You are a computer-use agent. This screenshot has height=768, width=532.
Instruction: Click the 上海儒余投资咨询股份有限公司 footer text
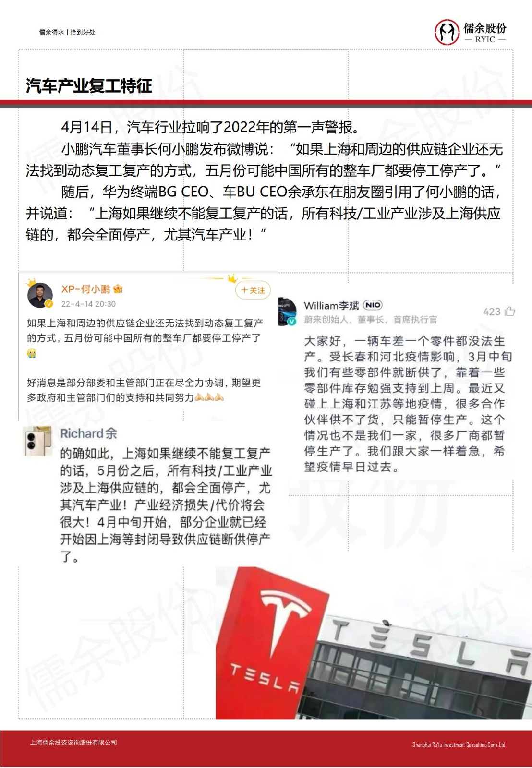click(73, 743)
